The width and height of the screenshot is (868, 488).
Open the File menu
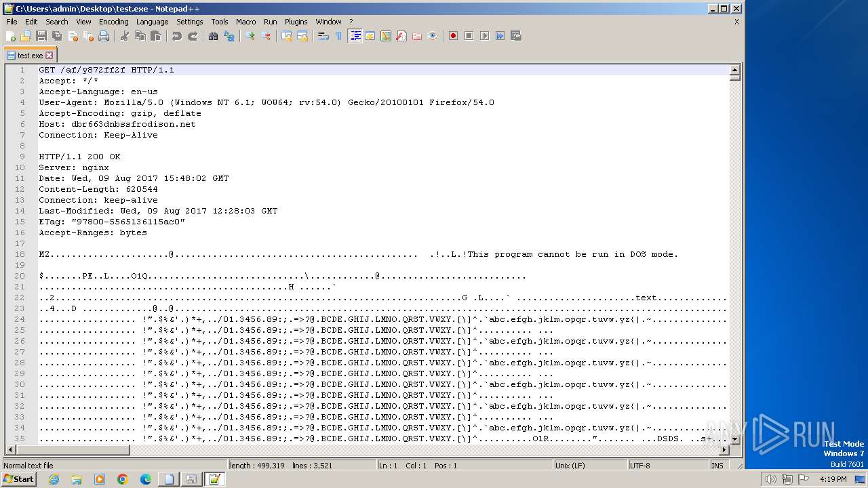12,22
